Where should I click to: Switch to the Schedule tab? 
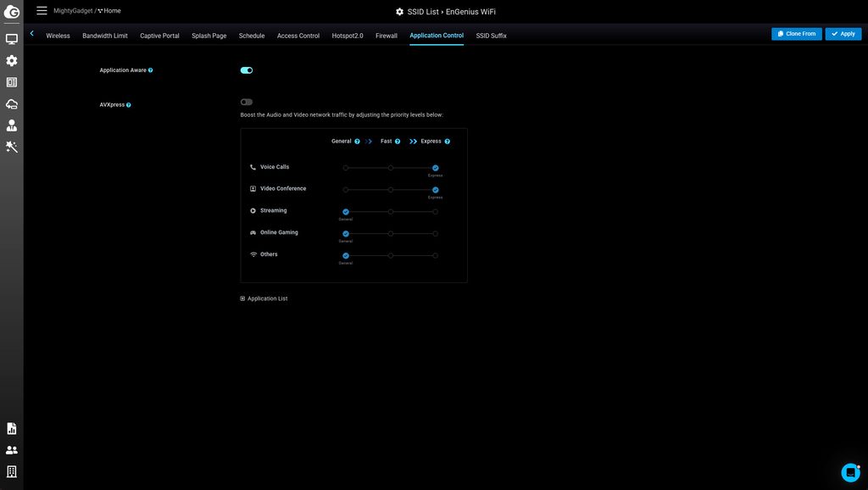[x=252, y=36]
